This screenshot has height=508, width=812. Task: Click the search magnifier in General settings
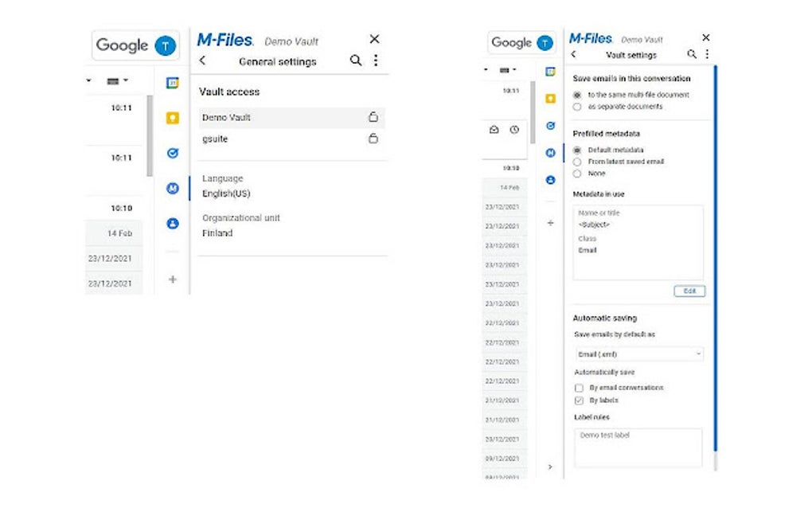[x=356, y=60]
